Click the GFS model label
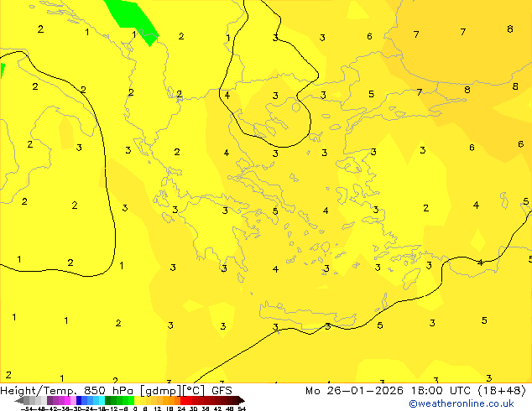The image size is (532, 411). [x=222, y=391]
